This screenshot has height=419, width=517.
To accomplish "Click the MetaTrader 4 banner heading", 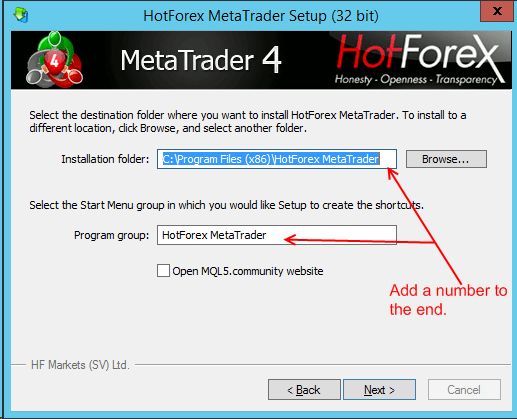I will (201, 60).
